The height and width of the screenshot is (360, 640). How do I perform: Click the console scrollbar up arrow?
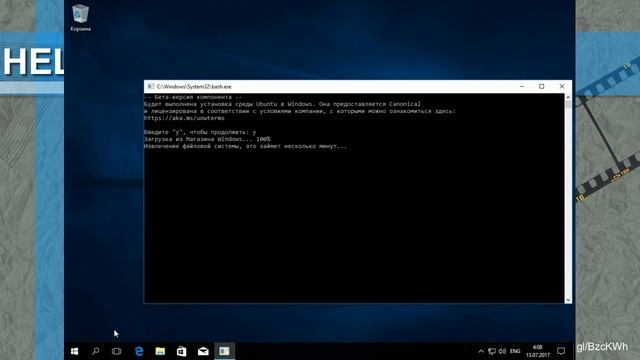[x=568, y=97]
